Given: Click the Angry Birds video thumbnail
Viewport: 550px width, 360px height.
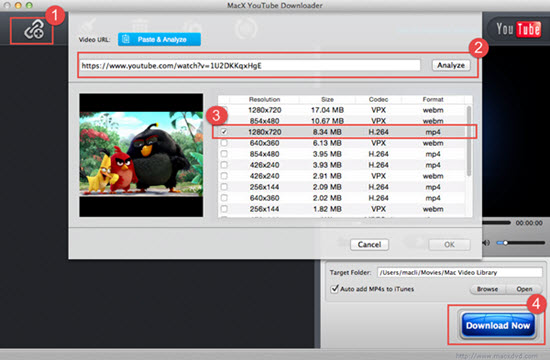Looking at the screenshot, I should point(141,155).
